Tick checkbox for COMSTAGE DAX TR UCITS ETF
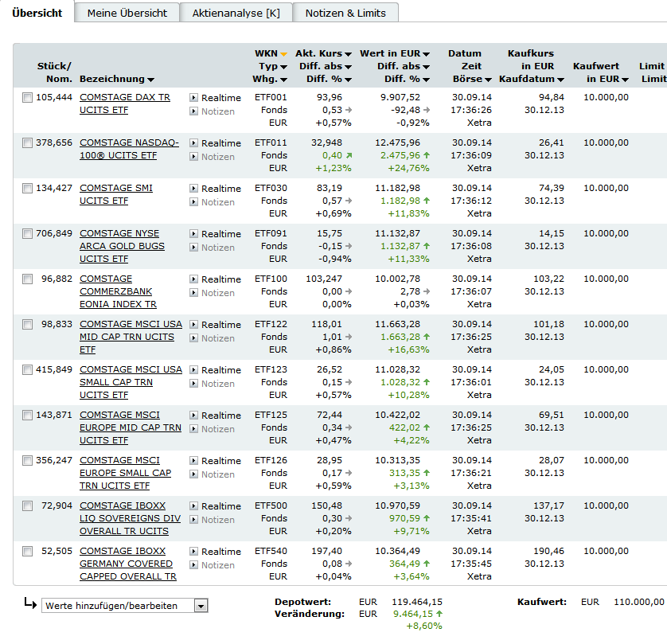The width and height of the screenshot is (667, 644). pos(27,98)
